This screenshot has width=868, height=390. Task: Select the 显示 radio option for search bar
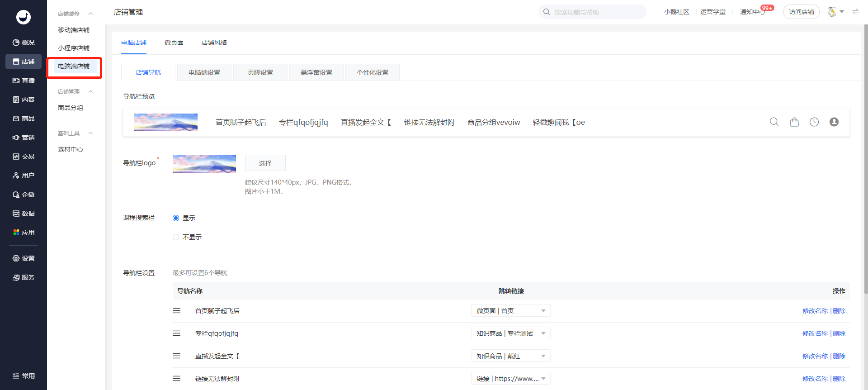coord(176,218)
